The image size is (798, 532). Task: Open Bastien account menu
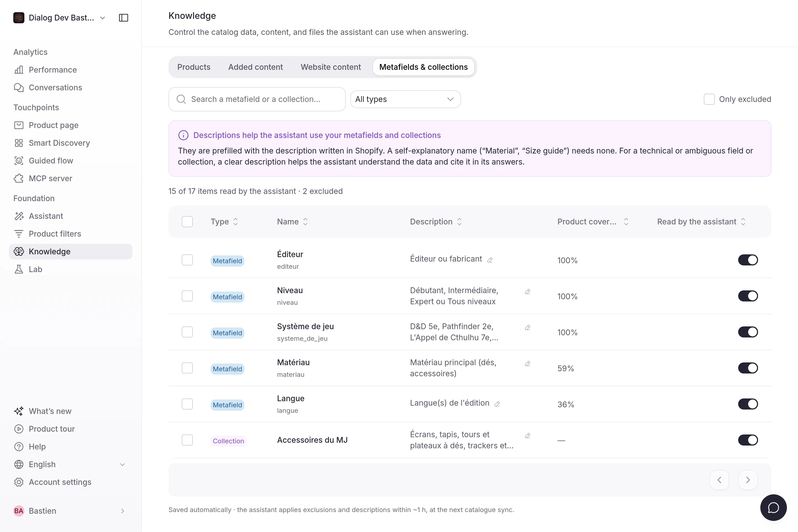[x=71, y=511]
